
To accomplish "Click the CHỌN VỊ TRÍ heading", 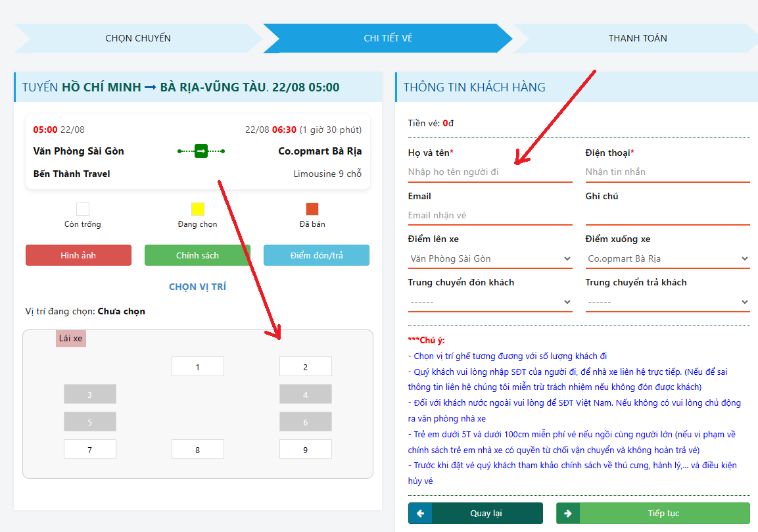I will pyautogui.click(x=197, y=287).
